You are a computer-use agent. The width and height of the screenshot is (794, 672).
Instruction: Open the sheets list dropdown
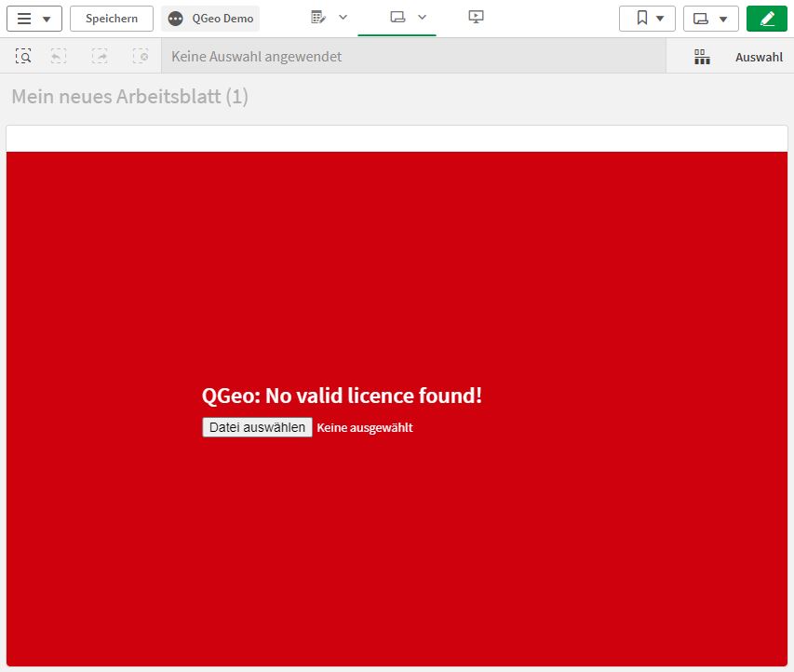click(710, 19)
